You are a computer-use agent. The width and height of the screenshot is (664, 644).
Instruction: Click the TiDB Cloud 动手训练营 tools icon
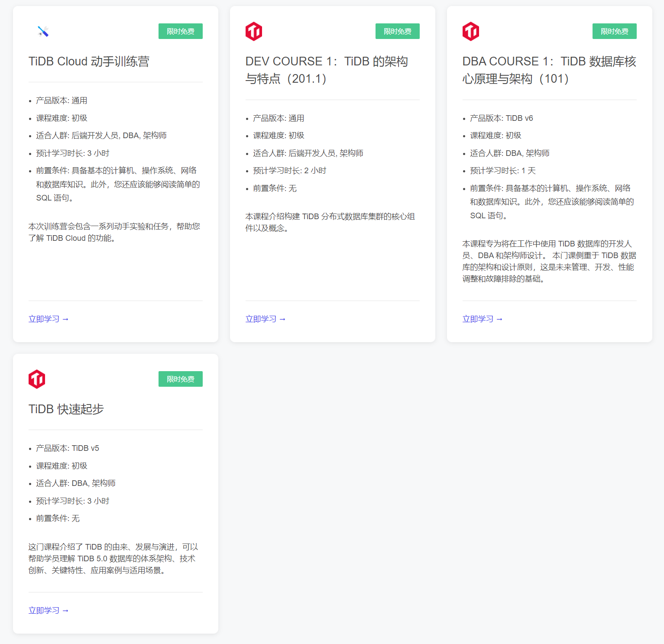point(43,31)
